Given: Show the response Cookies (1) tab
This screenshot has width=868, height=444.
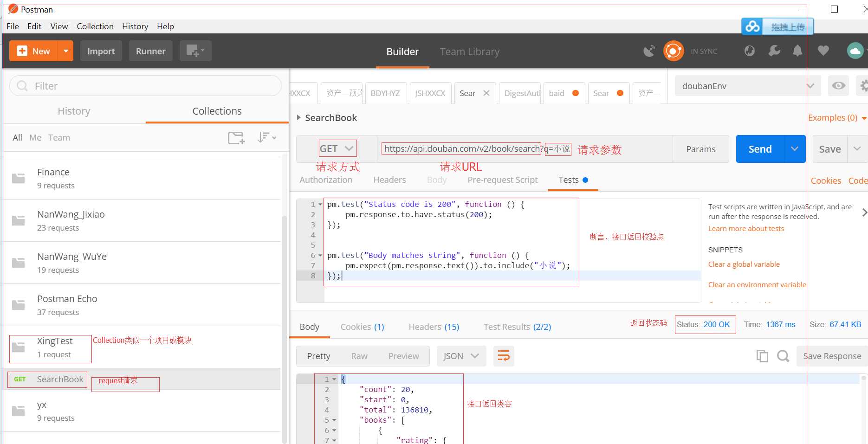Looking at the screenshot, I should pos(362,327).
